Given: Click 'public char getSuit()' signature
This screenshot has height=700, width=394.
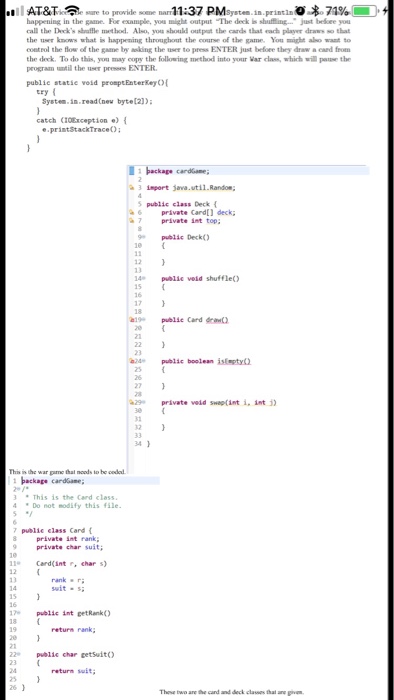Looking at the screenshot, I should click(75, 654).
